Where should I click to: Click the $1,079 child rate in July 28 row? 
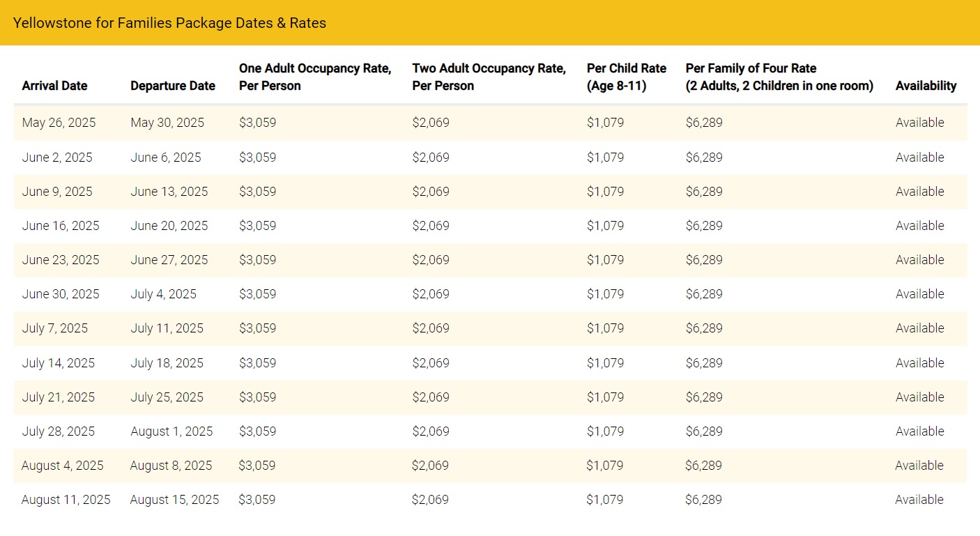click(x=606, y=431)
